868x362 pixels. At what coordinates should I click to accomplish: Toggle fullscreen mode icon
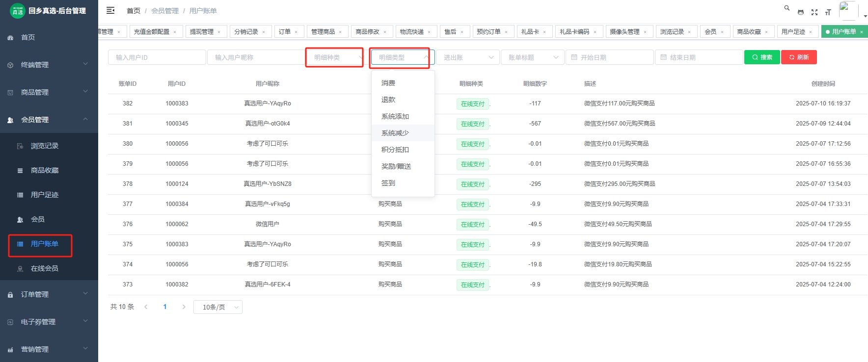pos(814,12)
